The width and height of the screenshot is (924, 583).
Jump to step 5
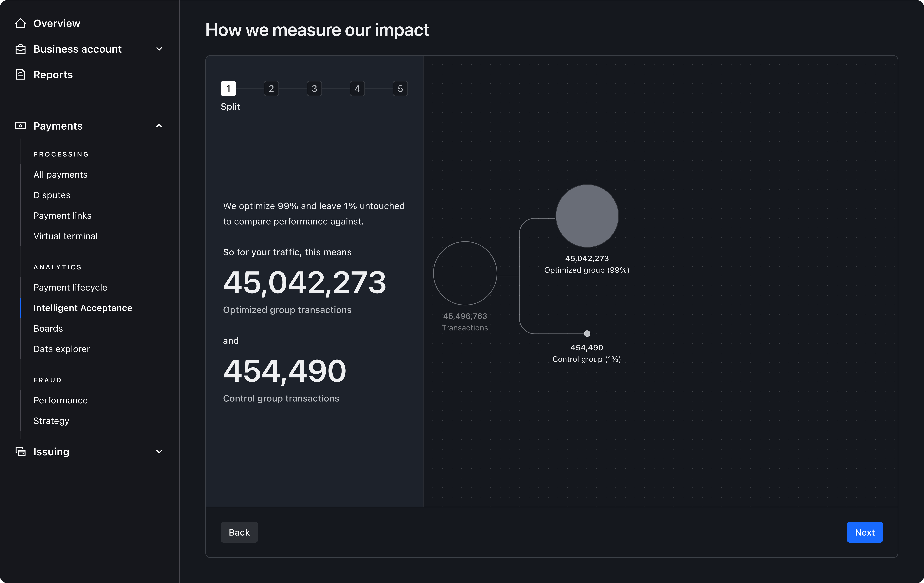400,89
